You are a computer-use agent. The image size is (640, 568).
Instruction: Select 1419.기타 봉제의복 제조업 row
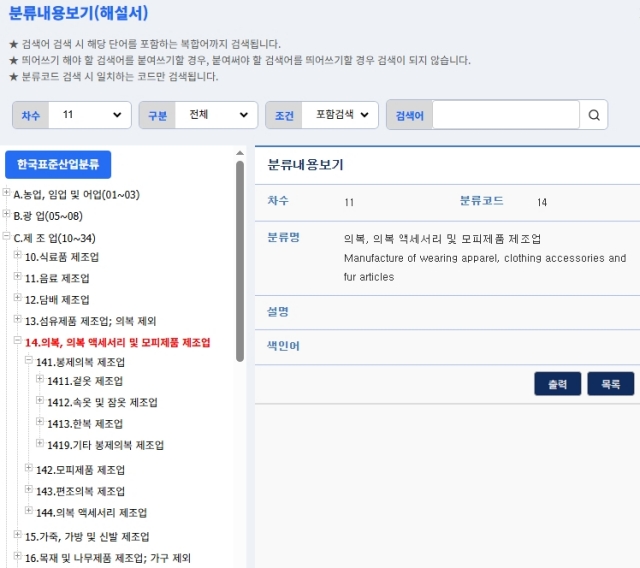click(105, 445)
